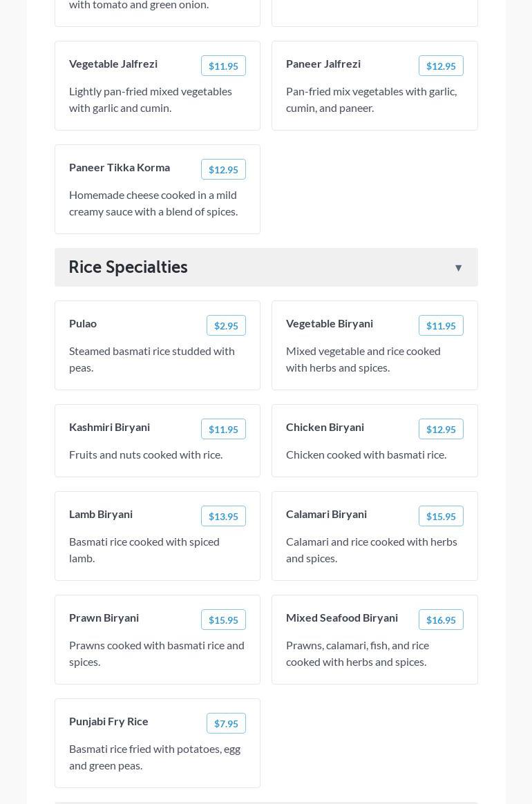532x804 pixels.
Task: Select the Vegetable Jalfrezi $11.95 price
Action: pos(223,66)
